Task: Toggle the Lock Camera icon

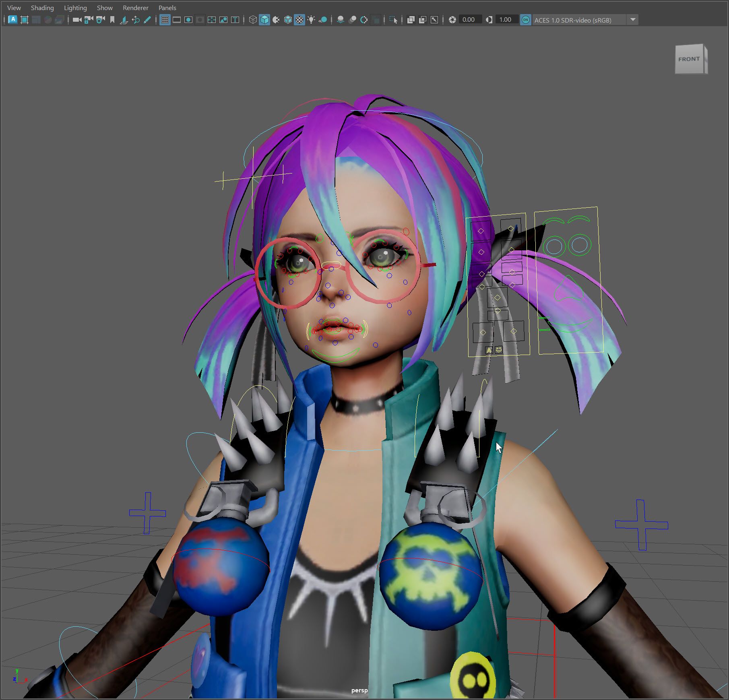Action: click(x=89, y=20)
